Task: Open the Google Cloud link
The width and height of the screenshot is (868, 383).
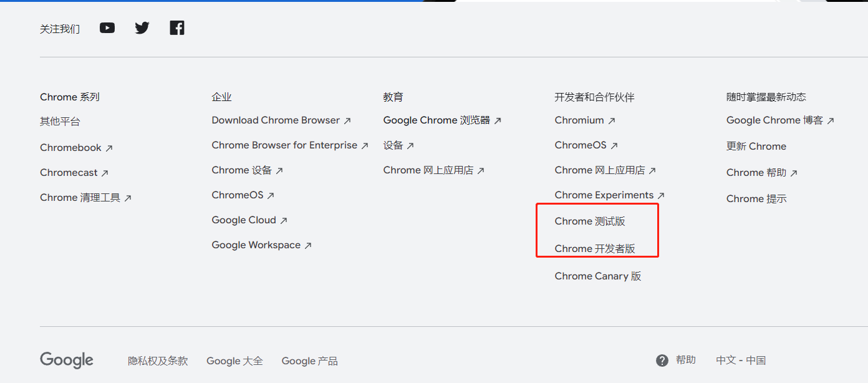Action: coord(244,220)
